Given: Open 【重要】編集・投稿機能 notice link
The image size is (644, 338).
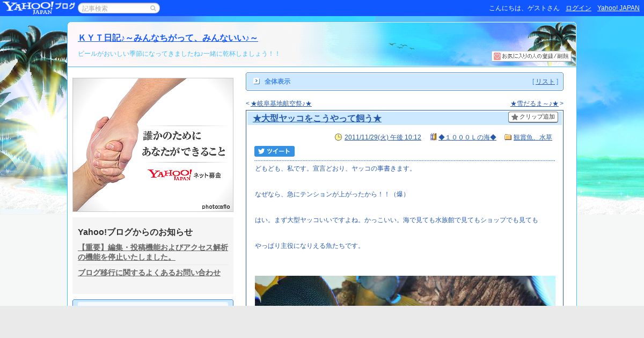Looking at the screenshot, I should [x=153, y=252].
